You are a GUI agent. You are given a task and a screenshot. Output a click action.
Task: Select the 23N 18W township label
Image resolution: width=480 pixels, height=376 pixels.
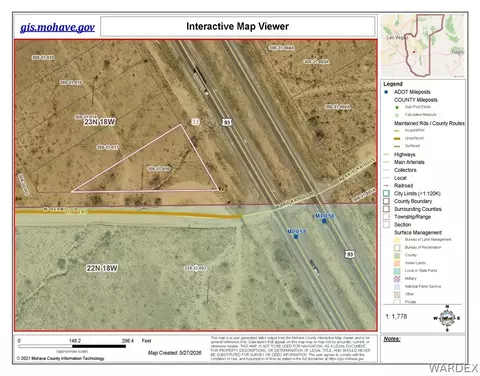pos(99,122)
